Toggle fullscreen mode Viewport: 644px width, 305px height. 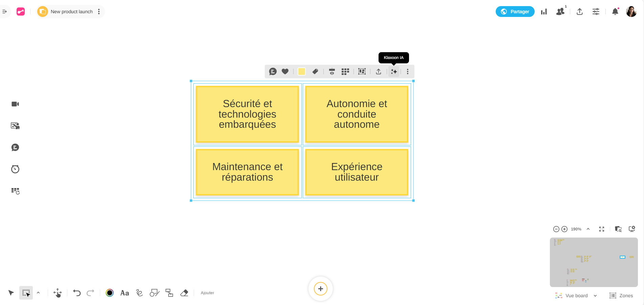pos(602,229)
